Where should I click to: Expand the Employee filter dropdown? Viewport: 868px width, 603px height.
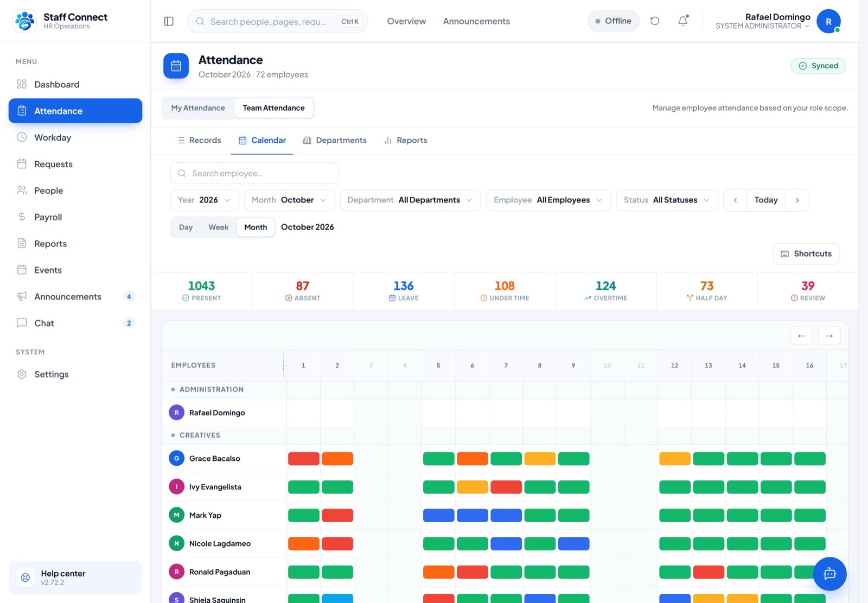click(548, 200)
